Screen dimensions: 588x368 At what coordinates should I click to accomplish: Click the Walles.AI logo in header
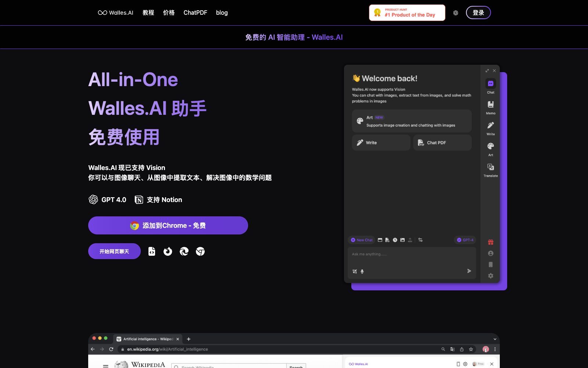(x=115, y=13)
